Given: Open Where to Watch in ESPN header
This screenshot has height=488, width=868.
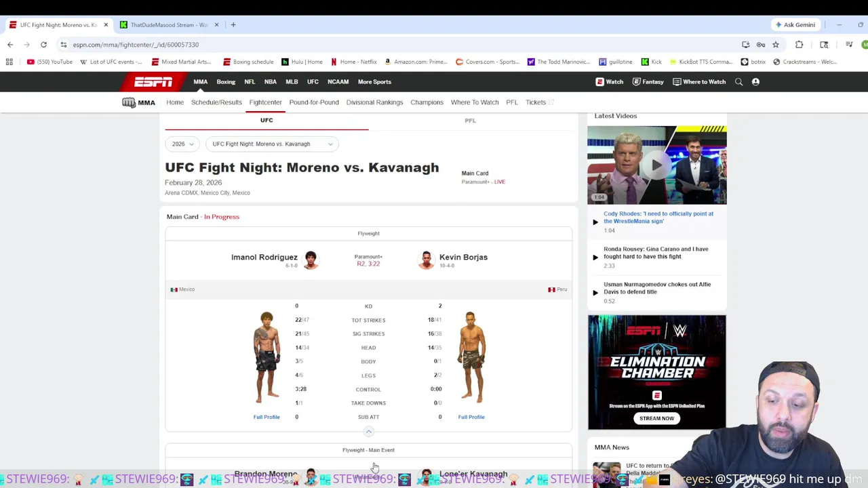Looking at the screenshot, I should (x=699, y=82).
